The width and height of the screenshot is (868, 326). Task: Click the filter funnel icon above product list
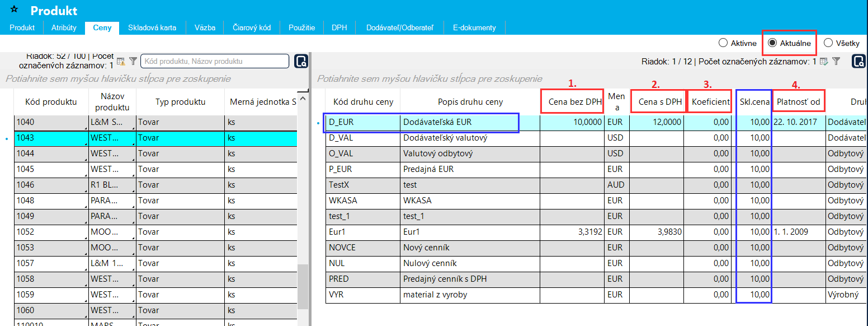coord(133,61)
